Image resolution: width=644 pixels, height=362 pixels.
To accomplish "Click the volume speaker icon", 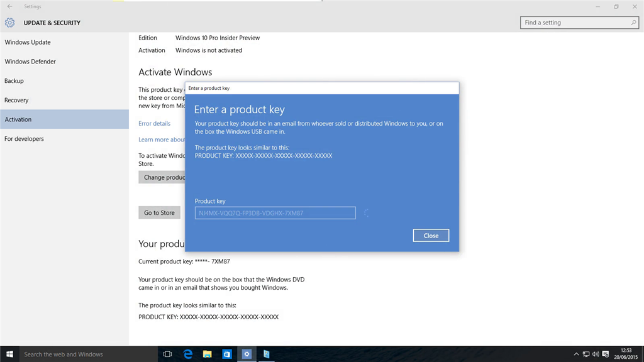I will 596,354.
